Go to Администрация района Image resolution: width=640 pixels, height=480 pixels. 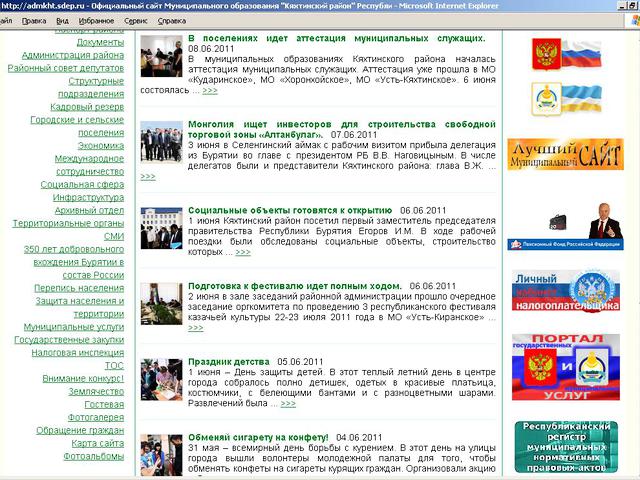coord(73,55)
